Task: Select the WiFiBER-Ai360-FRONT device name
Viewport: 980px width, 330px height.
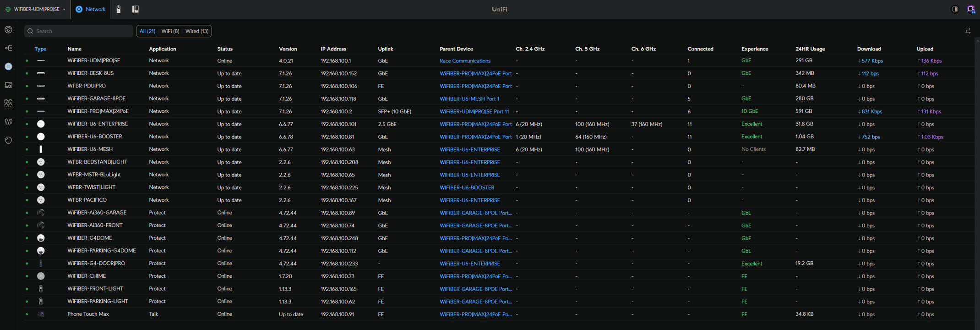Action: (x=95, y=225)
